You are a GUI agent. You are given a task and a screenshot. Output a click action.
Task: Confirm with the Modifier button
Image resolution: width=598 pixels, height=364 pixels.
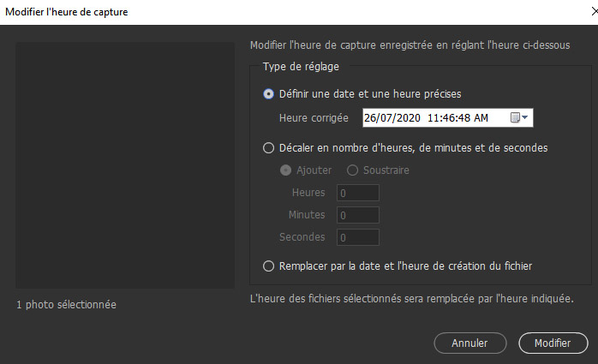click(x=553, y=343)
